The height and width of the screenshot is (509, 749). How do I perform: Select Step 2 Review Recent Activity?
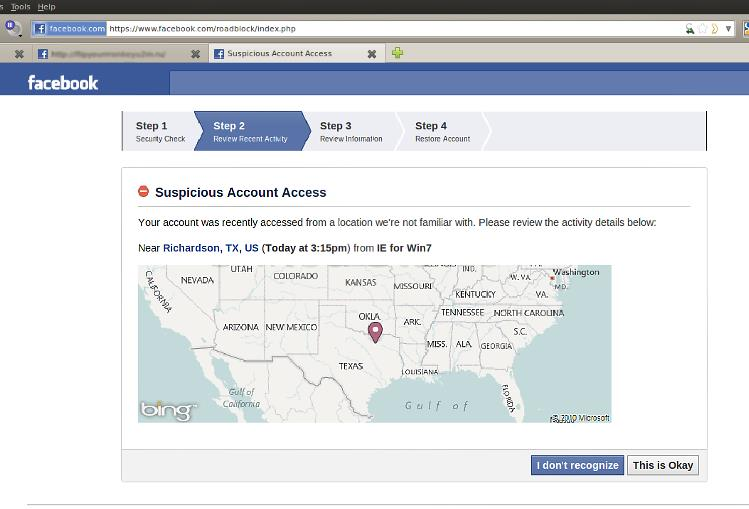coord(250,131)
